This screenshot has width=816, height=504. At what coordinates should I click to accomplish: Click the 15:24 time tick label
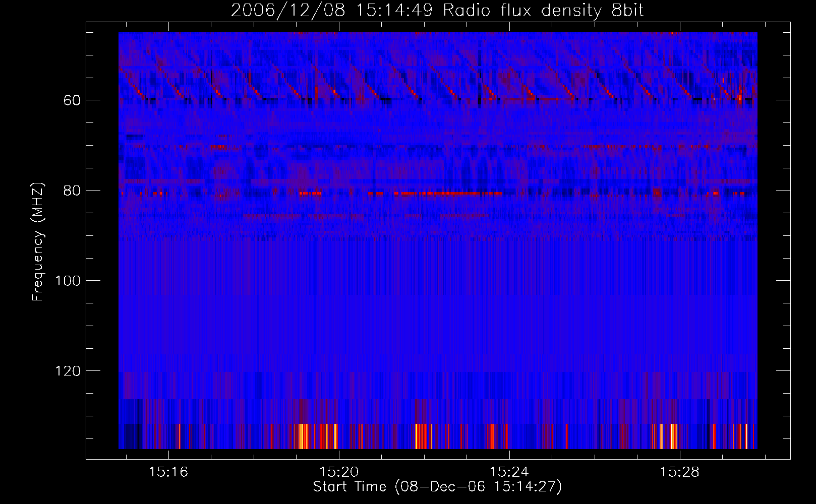click(509, 472)
